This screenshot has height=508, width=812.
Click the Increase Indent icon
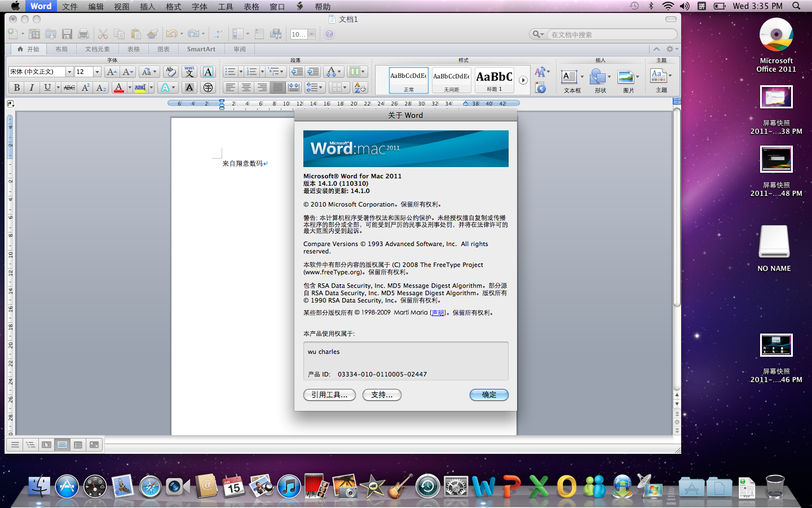[313, 72]
